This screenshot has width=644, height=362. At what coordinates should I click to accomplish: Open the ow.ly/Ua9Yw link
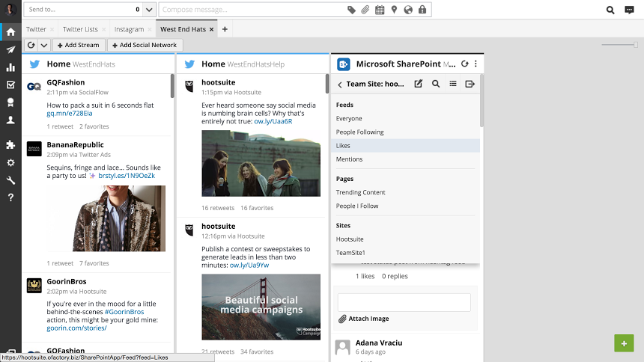pos(249,265)
